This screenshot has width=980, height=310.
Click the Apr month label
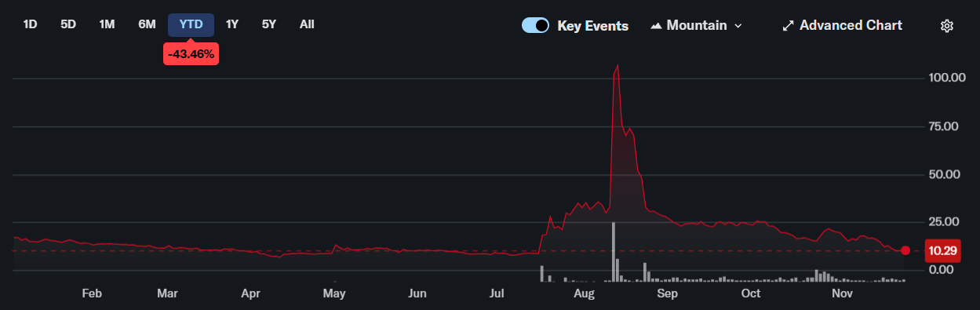click(x=250, y=294)
